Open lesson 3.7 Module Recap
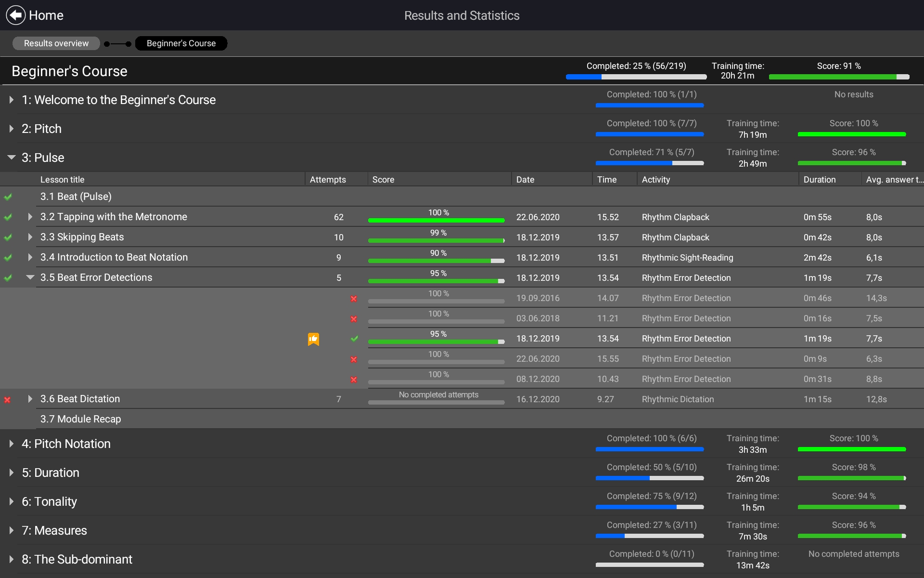Screen dimensions: 924x578 pyautogui.click(x=80, y=419)
